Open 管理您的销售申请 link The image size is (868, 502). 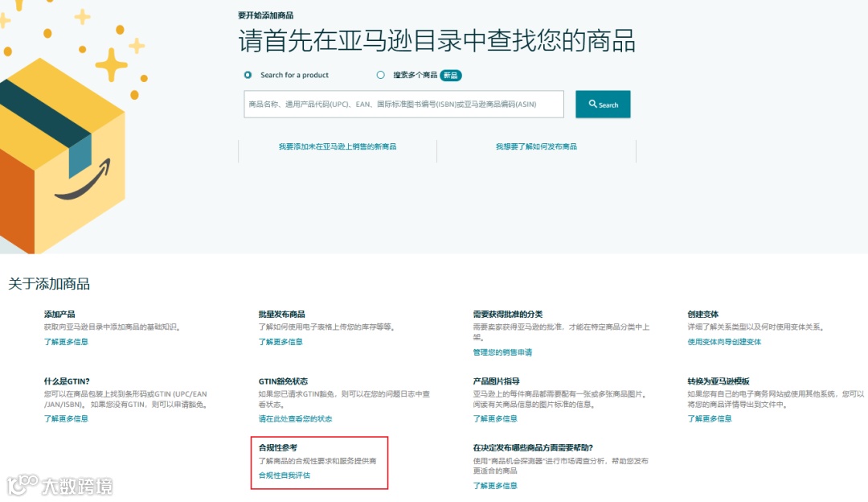502,352
